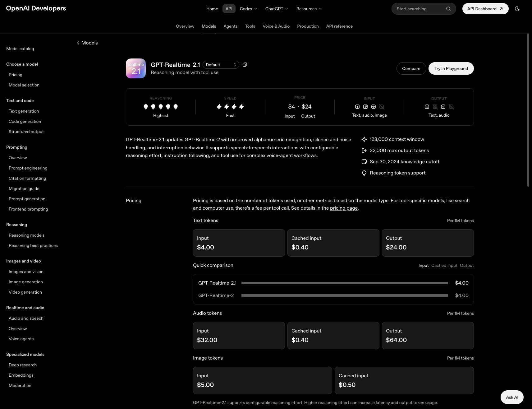The height and width of the screenshot is (409, 532).
Task: Open the API reference tab
Action: [339, 26]
